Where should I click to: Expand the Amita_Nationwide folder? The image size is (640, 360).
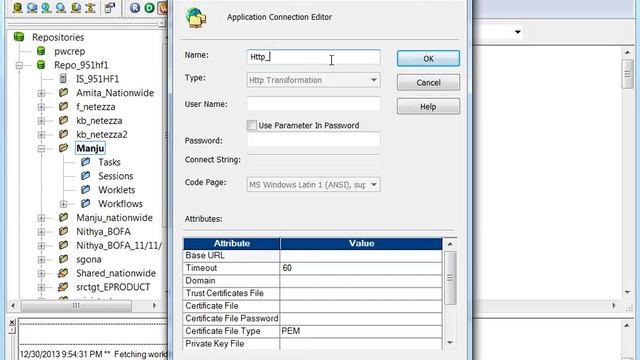pos(41,93)
